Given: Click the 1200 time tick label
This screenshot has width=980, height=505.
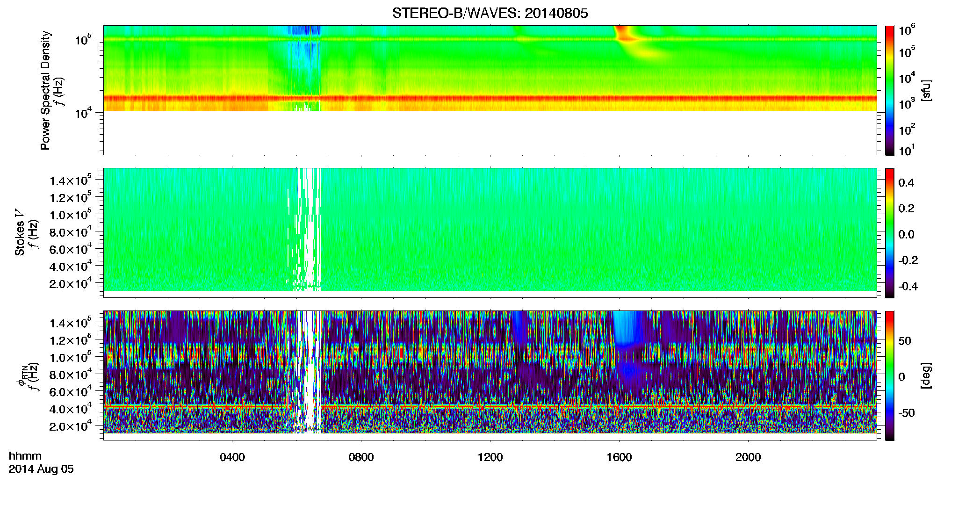Looking at the screenshot, I should click(x=490, y=457).
